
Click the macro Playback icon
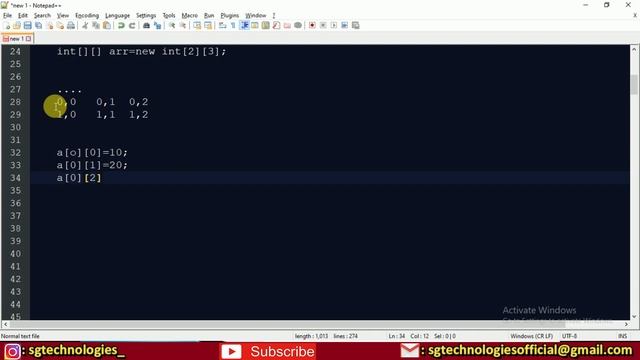tap(334, 25)
